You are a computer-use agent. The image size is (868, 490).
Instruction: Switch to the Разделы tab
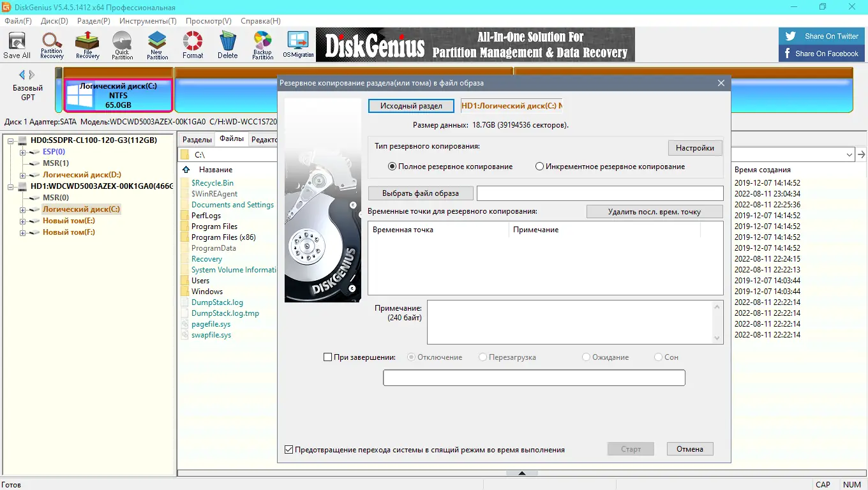(x=197, y=140)
